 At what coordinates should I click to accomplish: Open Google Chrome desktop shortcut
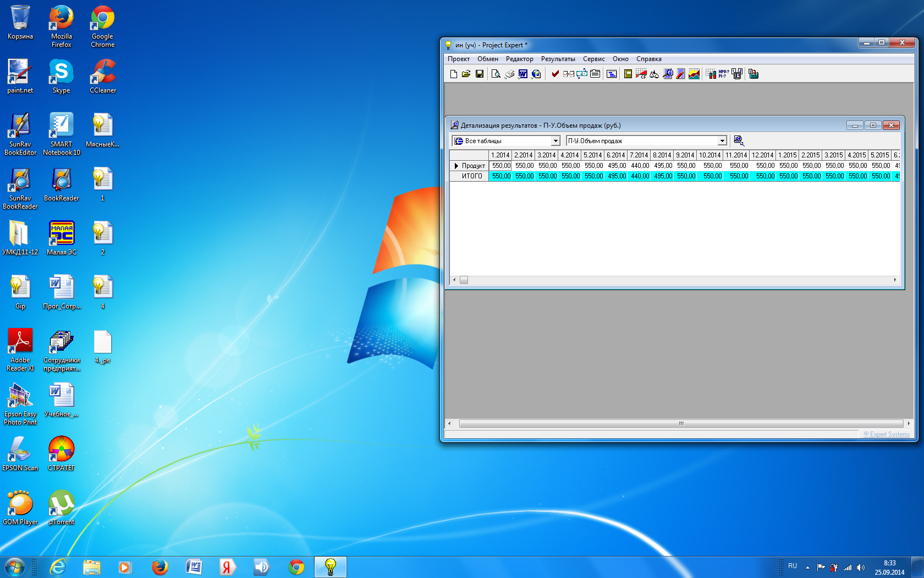(102, 26)
